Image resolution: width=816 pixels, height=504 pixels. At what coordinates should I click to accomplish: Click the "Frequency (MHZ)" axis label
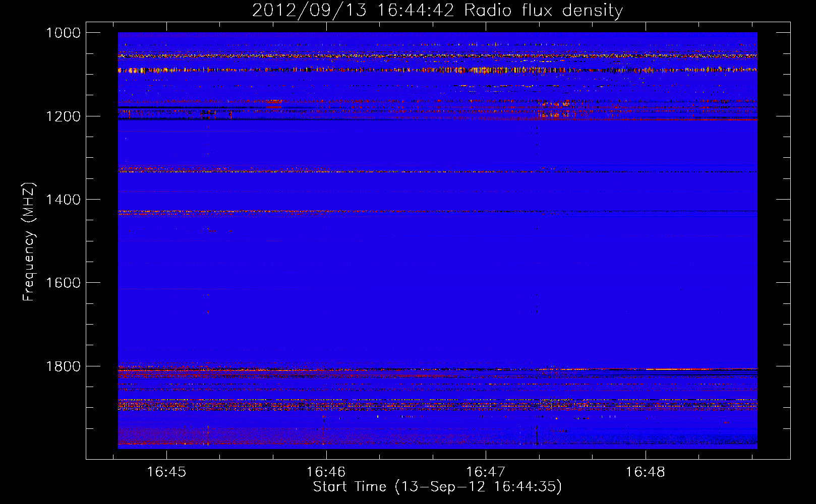pyautogui.click(x=29, y=242)
